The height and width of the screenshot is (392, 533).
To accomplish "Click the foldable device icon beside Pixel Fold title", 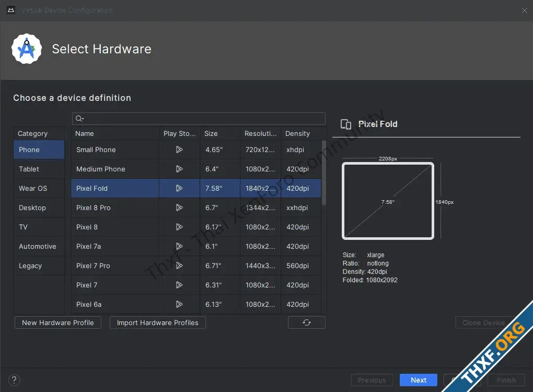I will 346,124.
